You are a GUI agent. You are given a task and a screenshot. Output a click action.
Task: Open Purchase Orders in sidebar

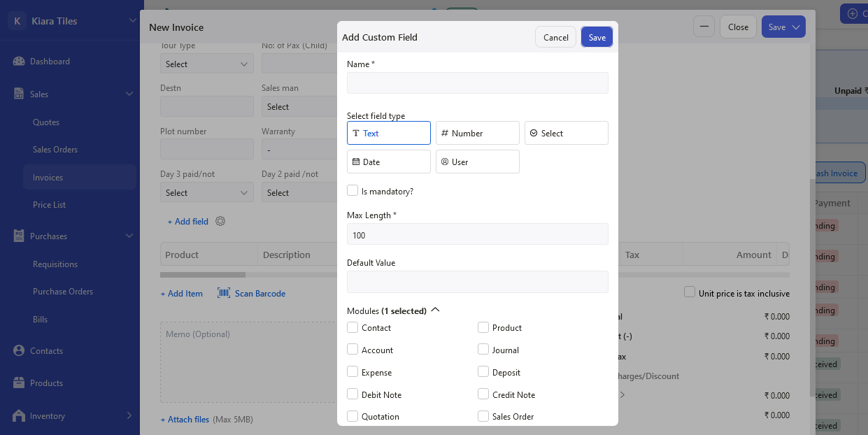click(x=63, y=292)
